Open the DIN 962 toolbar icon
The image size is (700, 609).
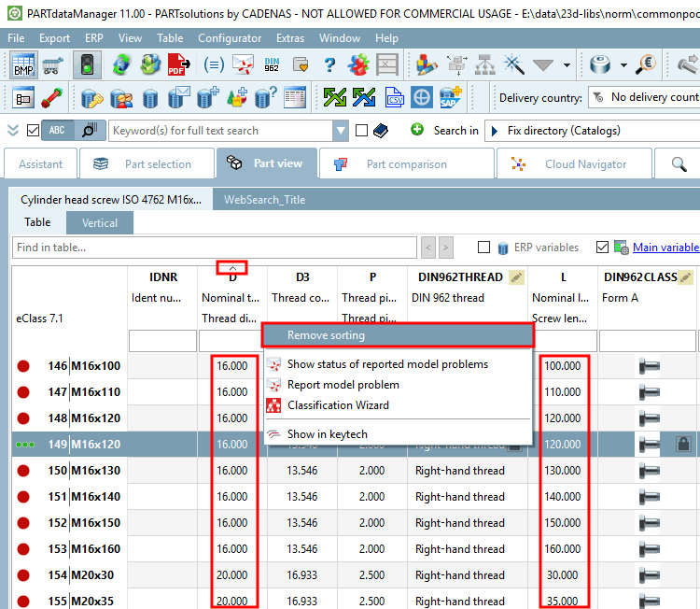click(272, 64)
